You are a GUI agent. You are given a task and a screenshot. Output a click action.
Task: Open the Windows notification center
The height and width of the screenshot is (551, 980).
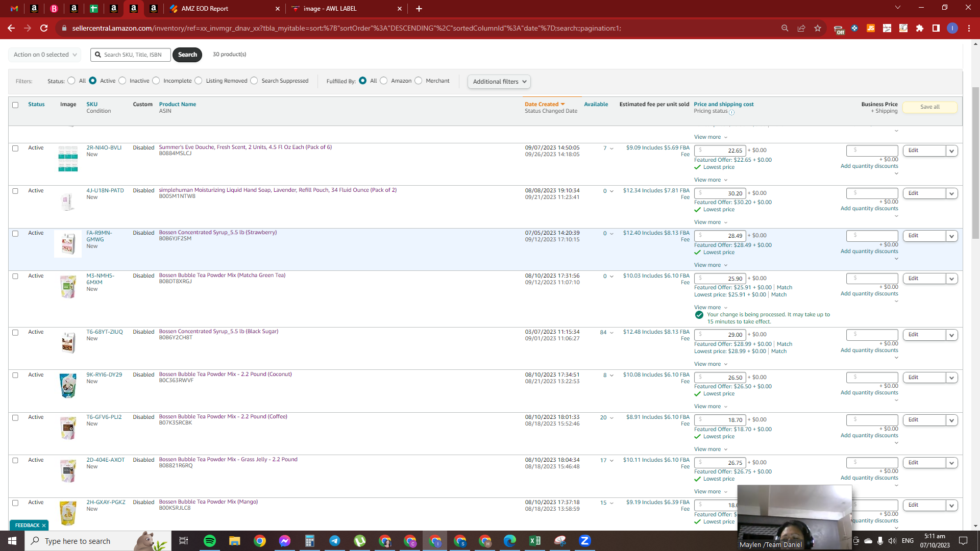(x=963, y=541)
